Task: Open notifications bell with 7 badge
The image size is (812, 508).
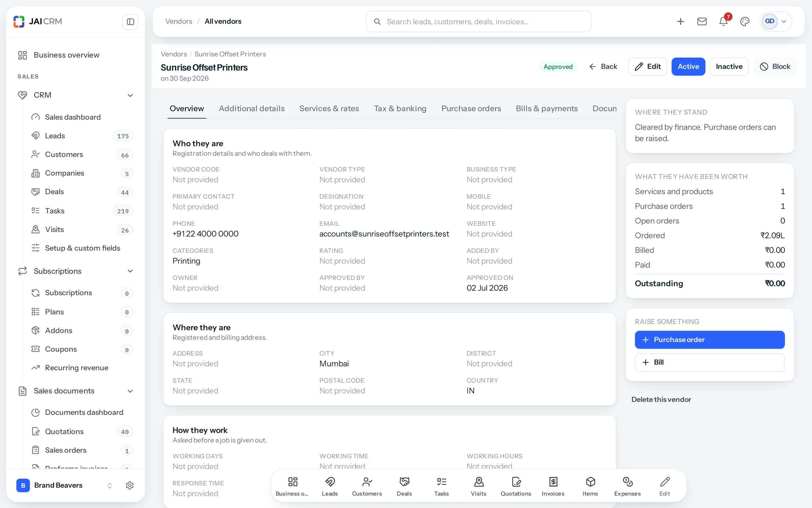Action: 723,21
